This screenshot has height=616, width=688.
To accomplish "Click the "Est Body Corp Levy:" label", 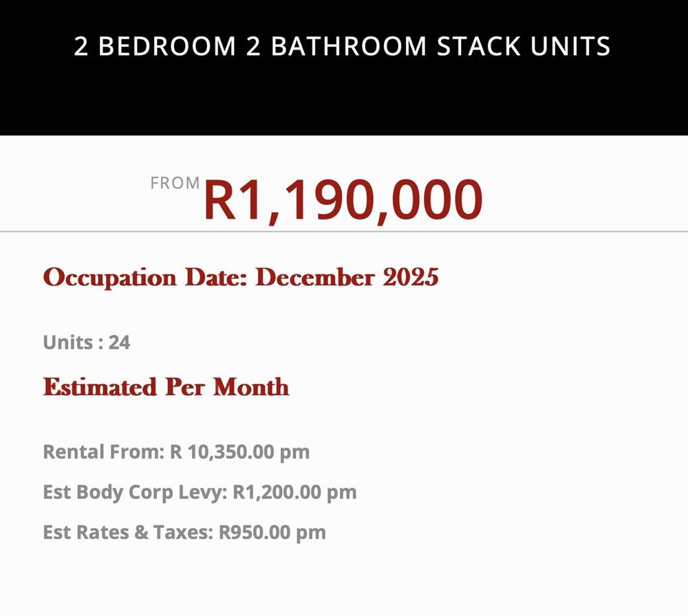I will [x=135, y=492].
